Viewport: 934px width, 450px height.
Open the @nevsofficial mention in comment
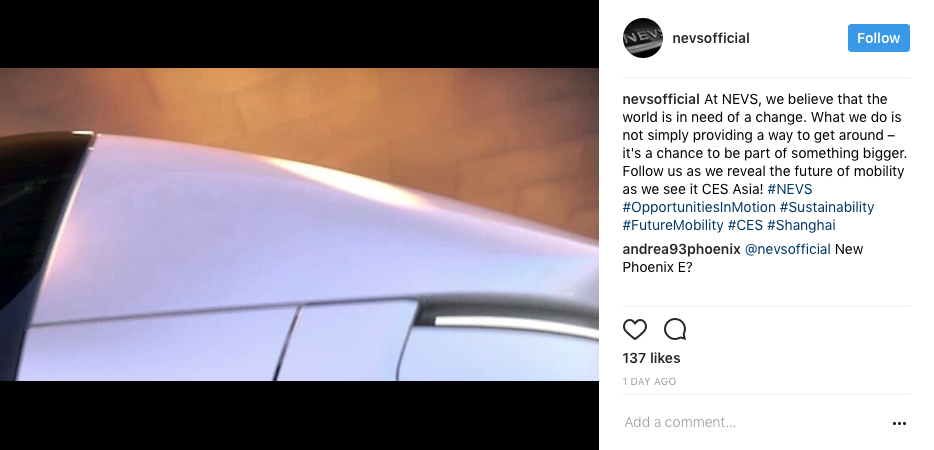click(x=787, y=249)
